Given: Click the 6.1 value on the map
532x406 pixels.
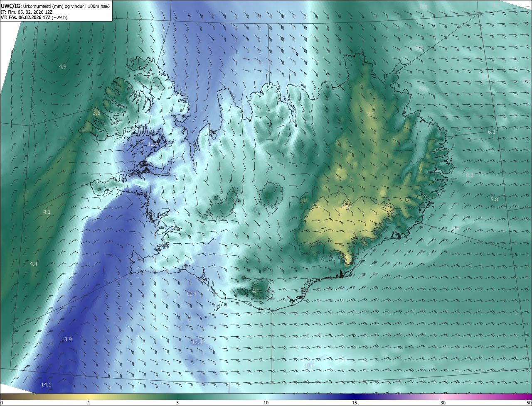Looking at the screenshot, I should tap(492, 132).
